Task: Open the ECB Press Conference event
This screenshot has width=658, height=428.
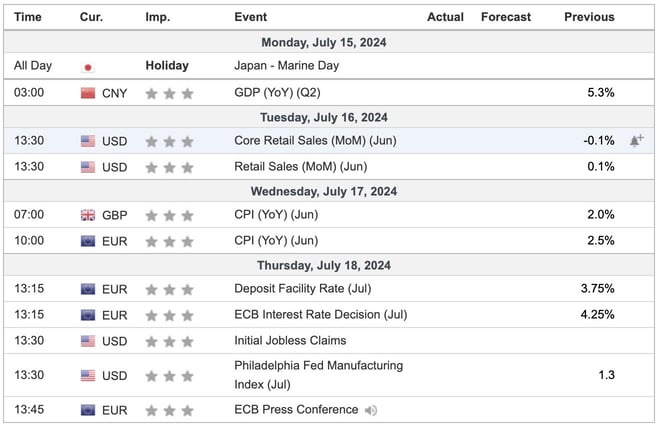Action: [x=296, y=410]
